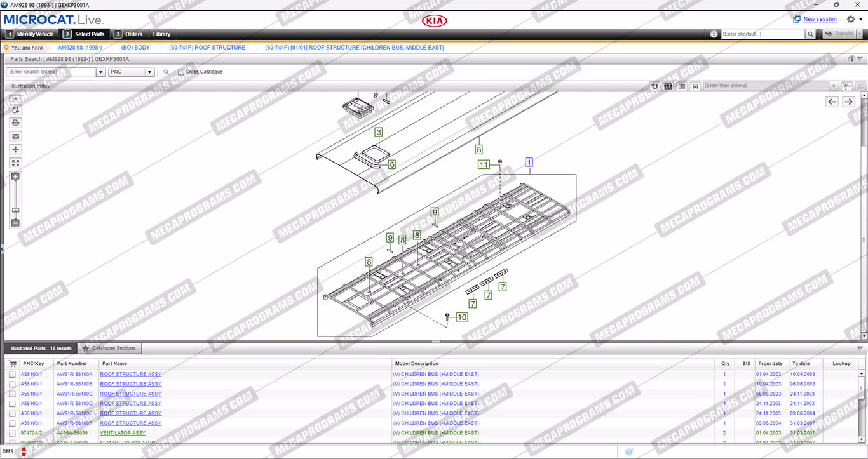
Task: Click the (60-741F) ROOF STRUCTURE breadcrumb
Action: (x=207, y=48)
